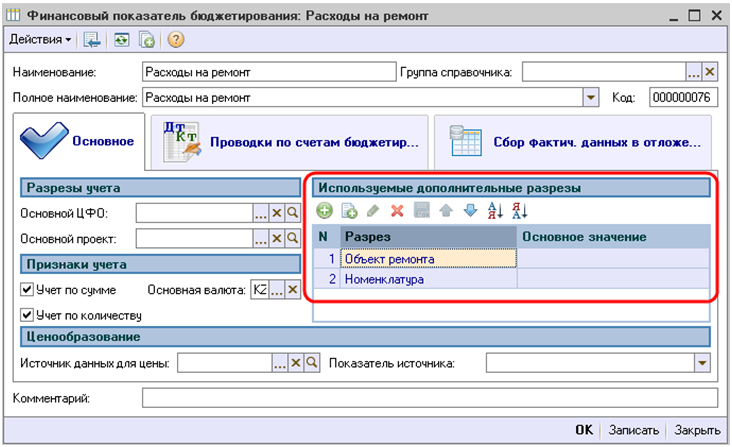Toggle the Учет по сумме checkbox
Screen dimensions: 732x447
28,290
